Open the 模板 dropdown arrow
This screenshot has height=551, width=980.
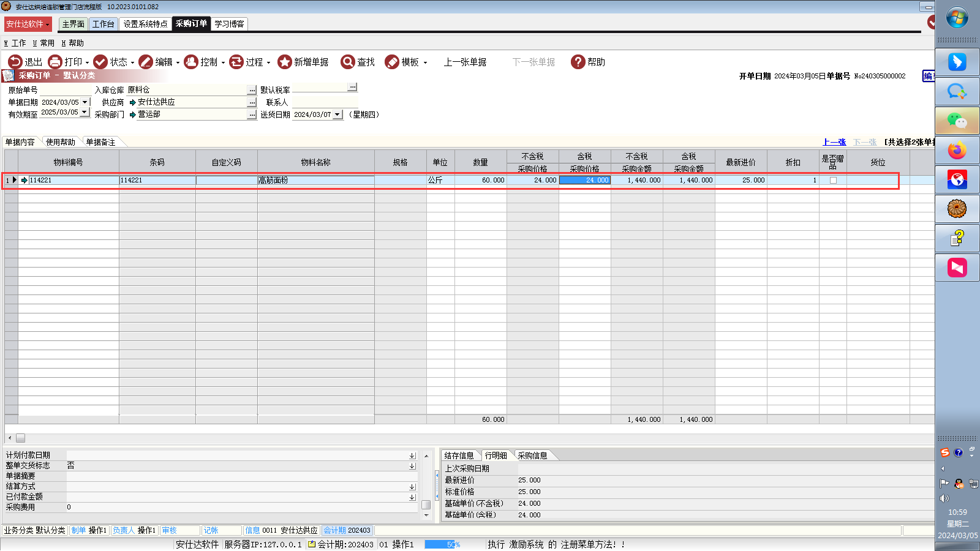[425, 62]
